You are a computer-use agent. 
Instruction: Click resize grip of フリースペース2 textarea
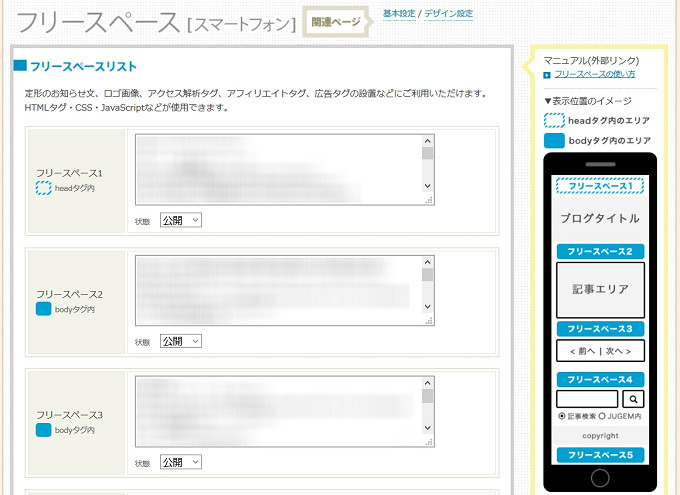(429, 321)
